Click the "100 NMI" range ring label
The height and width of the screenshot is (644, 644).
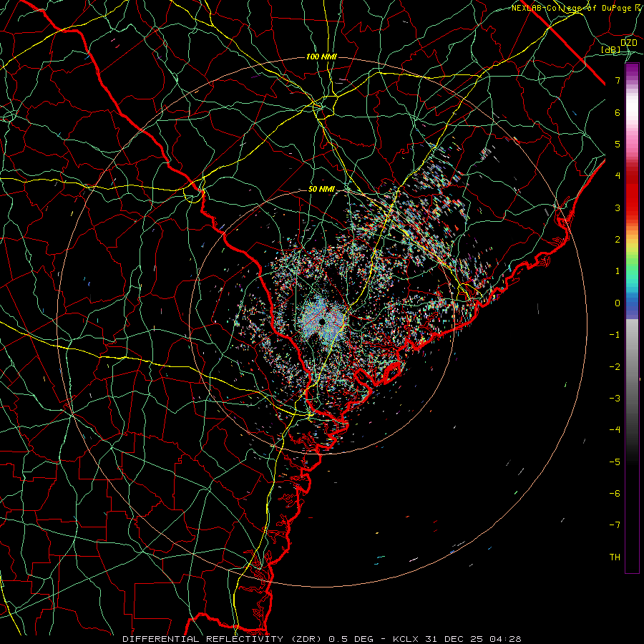(321, 57)
